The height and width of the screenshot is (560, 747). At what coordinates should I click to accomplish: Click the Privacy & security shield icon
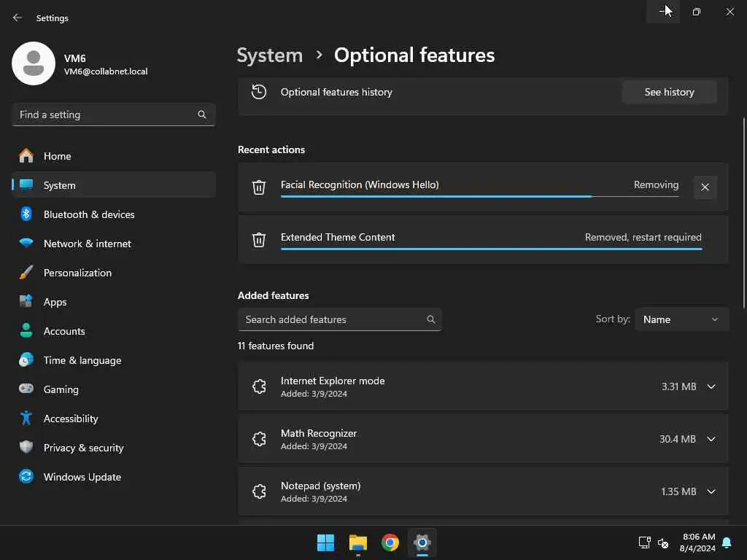26,448
